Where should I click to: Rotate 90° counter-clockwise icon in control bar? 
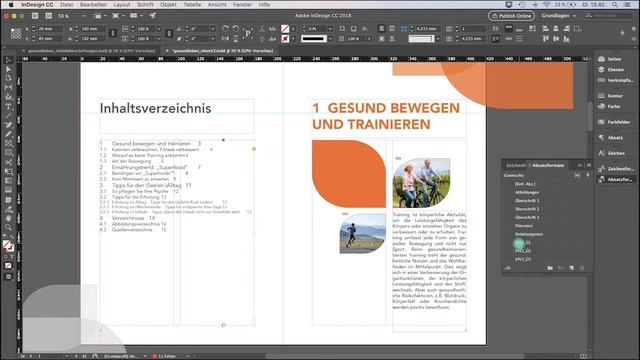tap(236, 29)
